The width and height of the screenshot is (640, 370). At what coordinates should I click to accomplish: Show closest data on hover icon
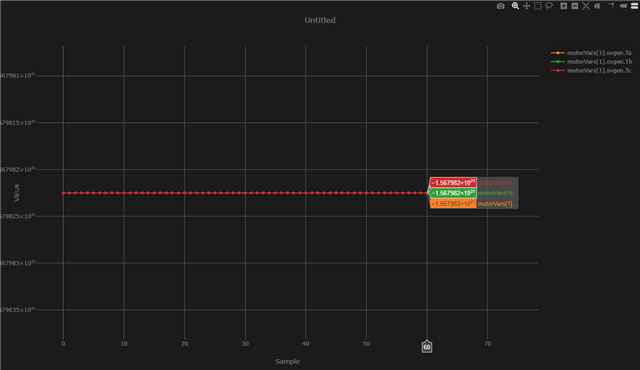623,6
